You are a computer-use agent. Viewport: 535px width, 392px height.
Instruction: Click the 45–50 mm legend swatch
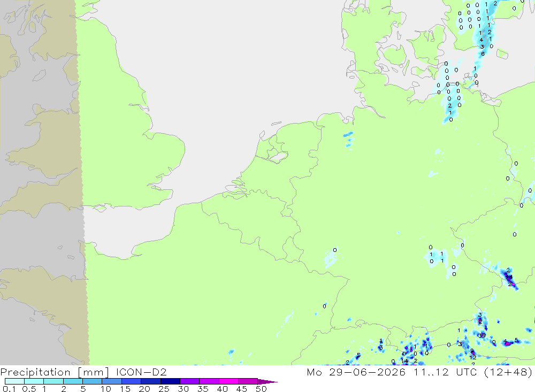point(248,381)
